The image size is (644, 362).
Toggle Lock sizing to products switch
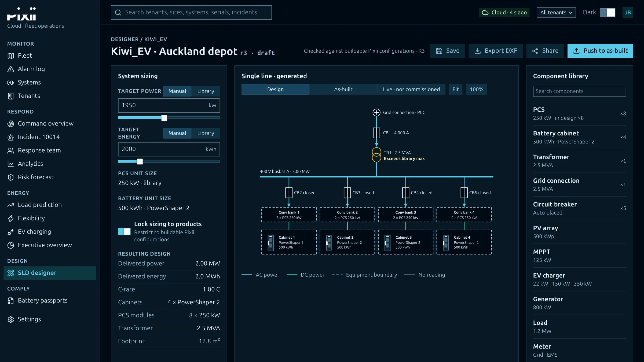tap(124, 231)
